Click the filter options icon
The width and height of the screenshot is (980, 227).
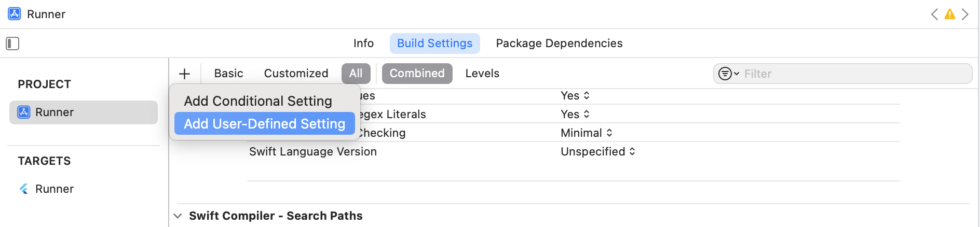728,74
